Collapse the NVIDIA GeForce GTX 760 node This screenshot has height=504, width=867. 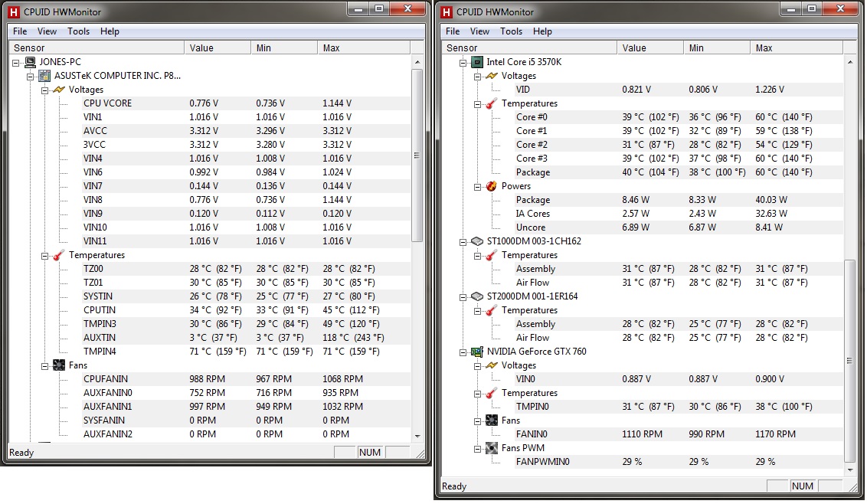pyautogui.click(x=463, y=352)
